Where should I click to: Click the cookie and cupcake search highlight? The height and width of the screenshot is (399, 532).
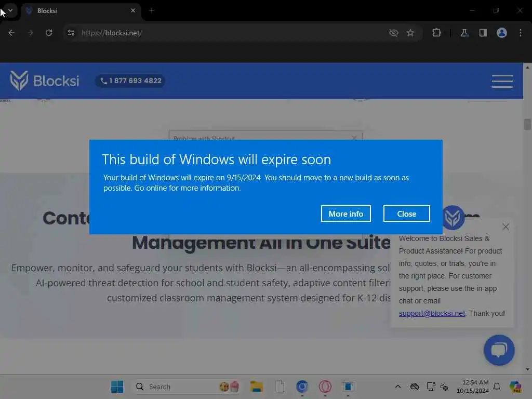(229, 387)
